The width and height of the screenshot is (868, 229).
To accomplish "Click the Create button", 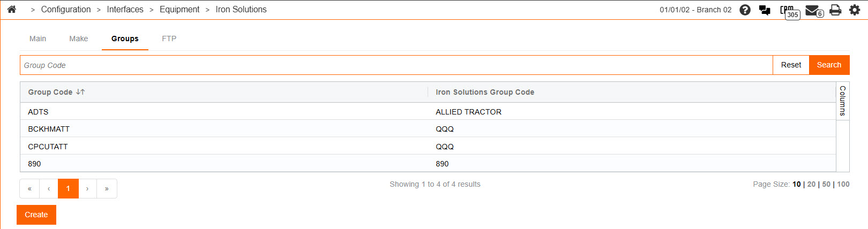I will (36, 215).
